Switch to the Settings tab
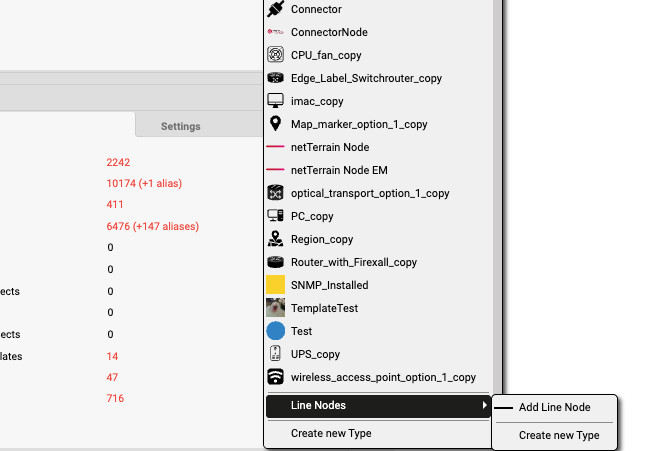671x451 pixels. coord(181,126)
